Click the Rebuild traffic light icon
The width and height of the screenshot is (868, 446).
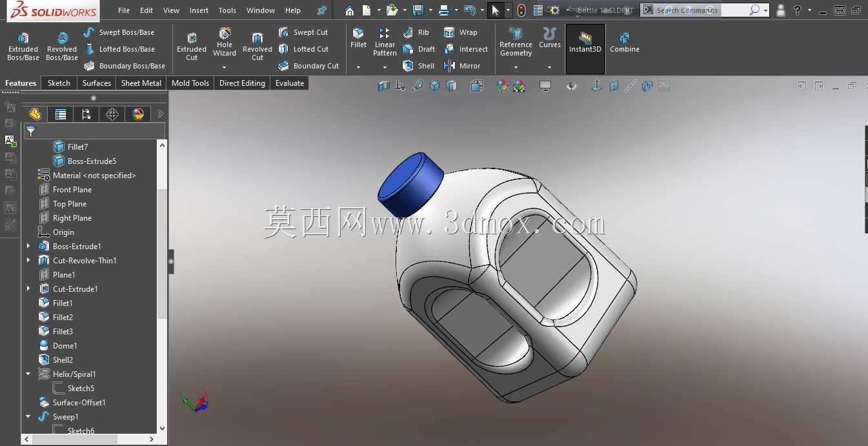coord(521,10)
